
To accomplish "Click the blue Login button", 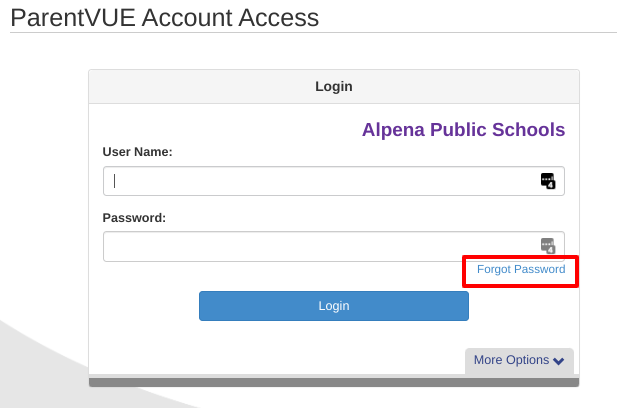I will click(x=334, y=306).
